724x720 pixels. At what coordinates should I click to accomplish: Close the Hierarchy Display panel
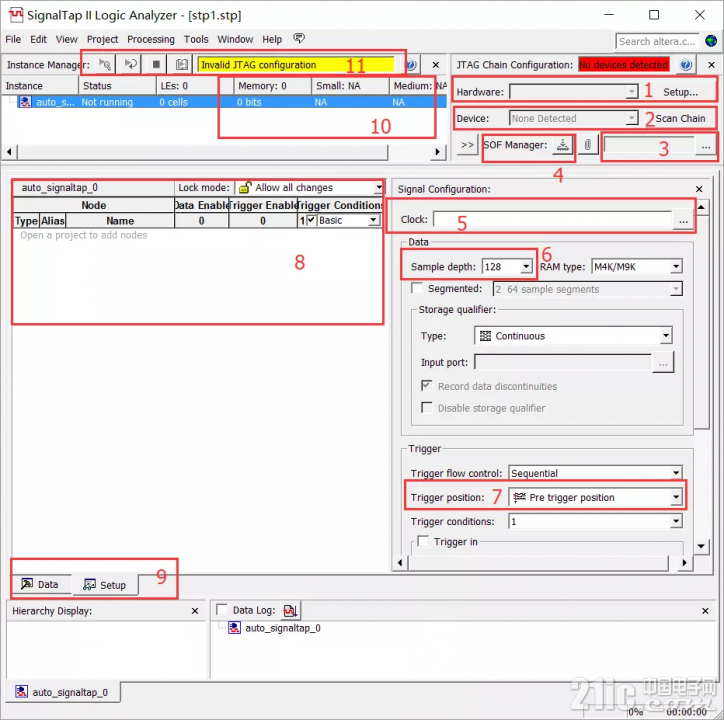pos(195,611)
